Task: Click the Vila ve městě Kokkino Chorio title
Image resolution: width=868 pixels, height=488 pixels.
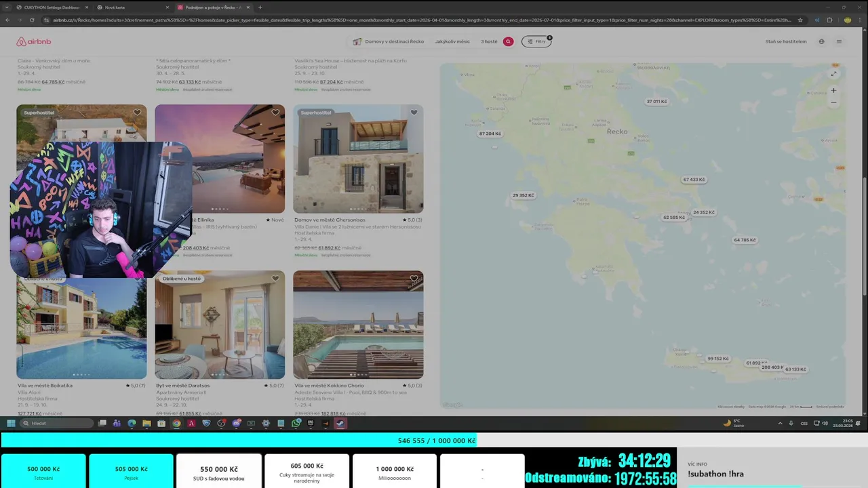Action: pos(329,386)
